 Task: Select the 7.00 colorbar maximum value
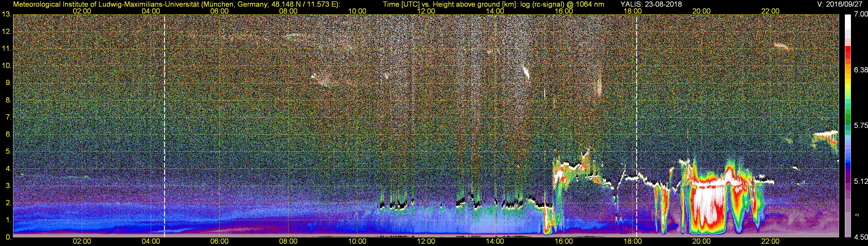[x=860, y=14]
